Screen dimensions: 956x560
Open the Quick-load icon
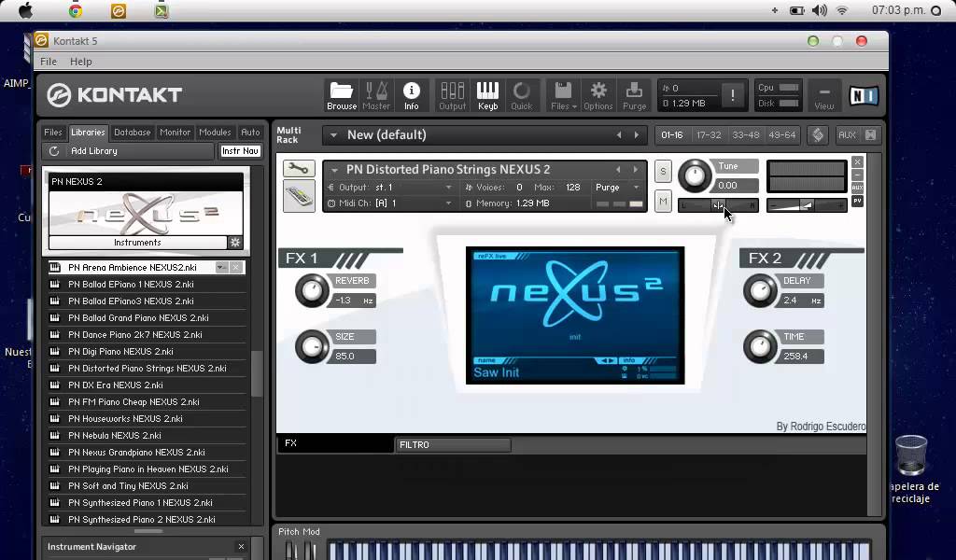click(521, 96)
